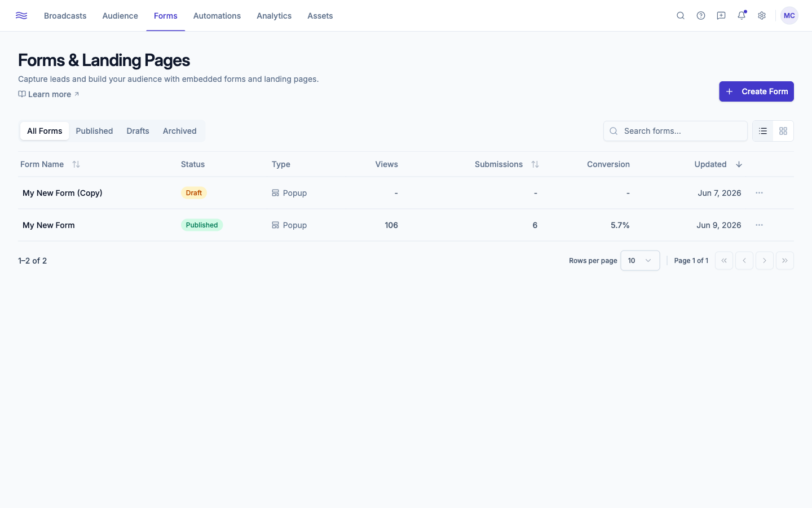Click the Status column header
This screenshot has height=508, width=812.
tap(193, 164)
